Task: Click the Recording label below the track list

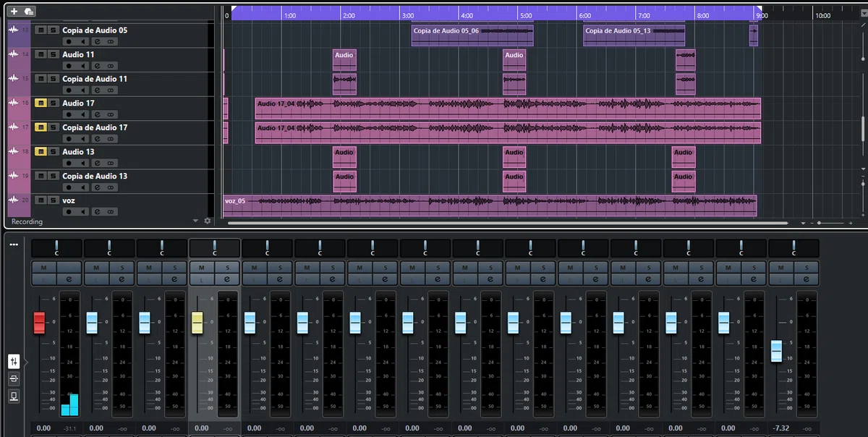Action: coord(27,221)
